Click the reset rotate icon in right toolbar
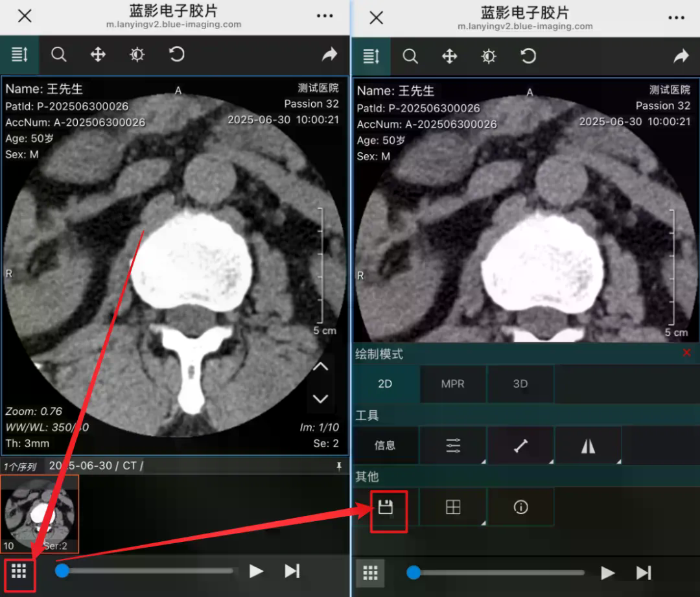This screenshot has height=597, width=700. 527,56
